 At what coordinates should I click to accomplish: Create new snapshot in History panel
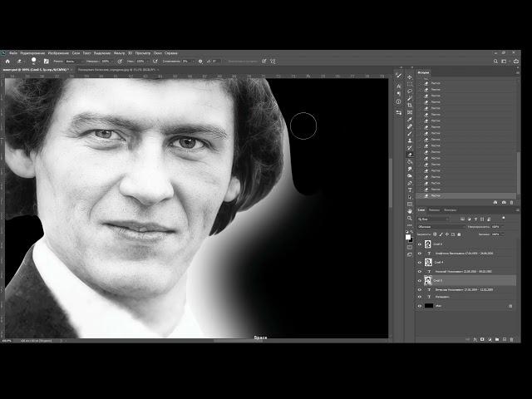pyautogui.click(x=504, y=202)
